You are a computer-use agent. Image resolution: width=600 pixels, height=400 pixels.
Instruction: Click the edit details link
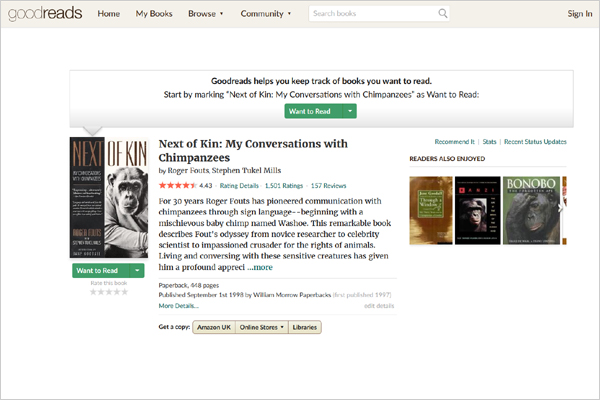(379, 306)
